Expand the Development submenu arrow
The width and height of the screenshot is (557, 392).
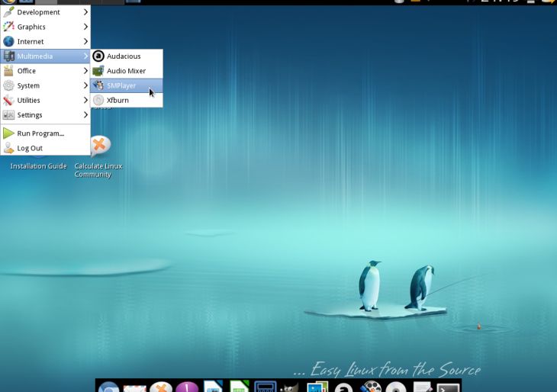point(85,12)
